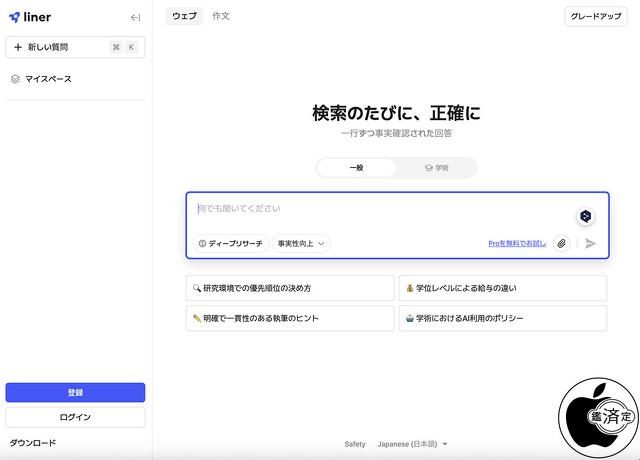Viewport: 640px width, 460px height.
Task: Click the plus icon for 新しい質問
Action: point(18,47)
